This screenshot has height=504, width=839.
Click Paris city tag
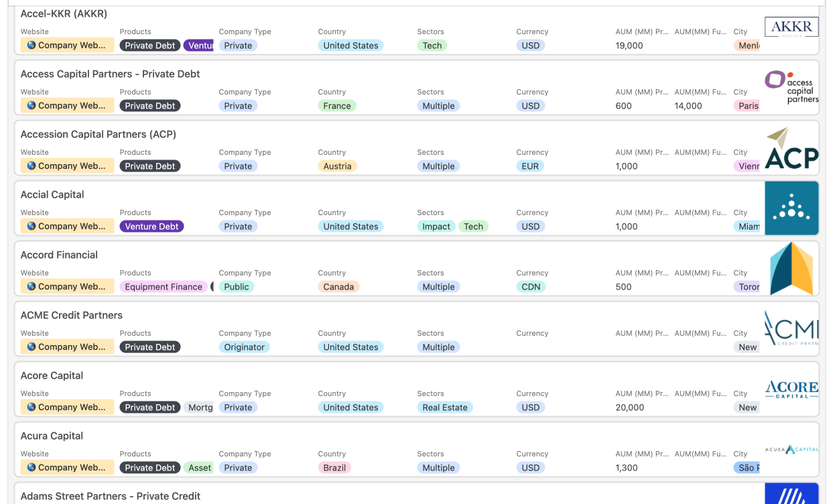(x=747, y=106)
